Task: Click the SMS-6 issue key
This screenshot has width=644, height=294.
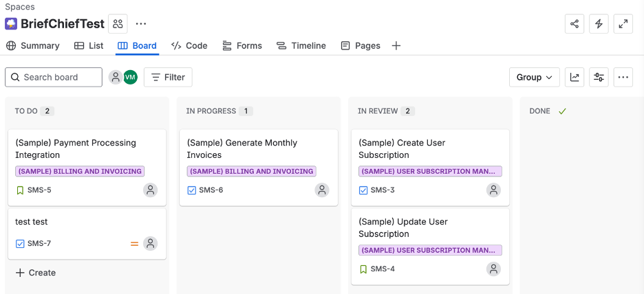Action: [211, 190]
